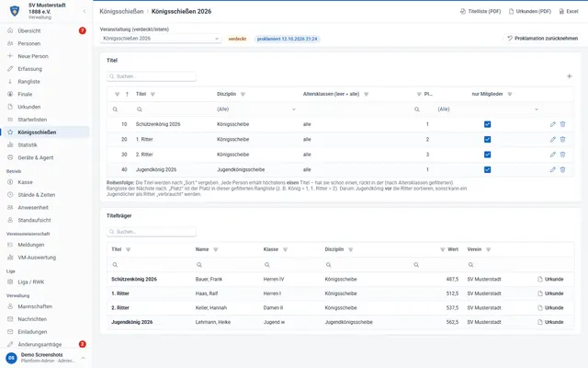588x368 pixels.
Task: Open Mannschaften in the sidebar
Action: 45,306
